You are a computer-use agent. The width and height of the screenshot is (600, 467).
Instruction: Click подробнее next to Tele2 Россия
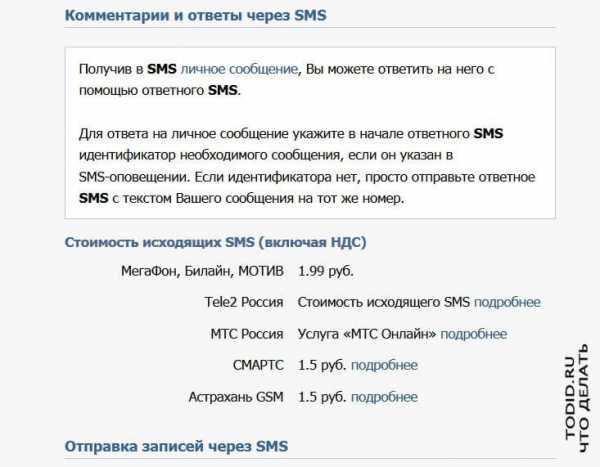[x=507, y=302]
